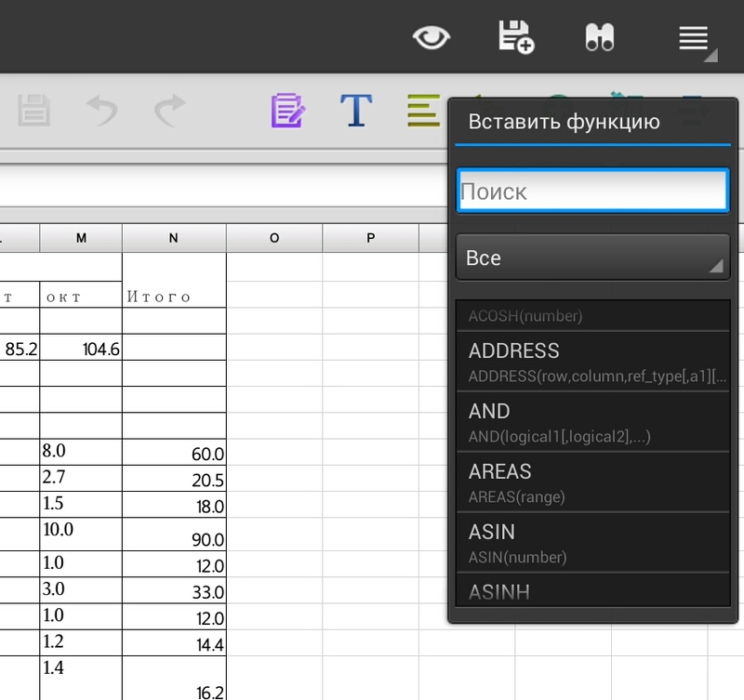744x700 pixels.
Task: Select cell with value 1.5
Action: 81,504
